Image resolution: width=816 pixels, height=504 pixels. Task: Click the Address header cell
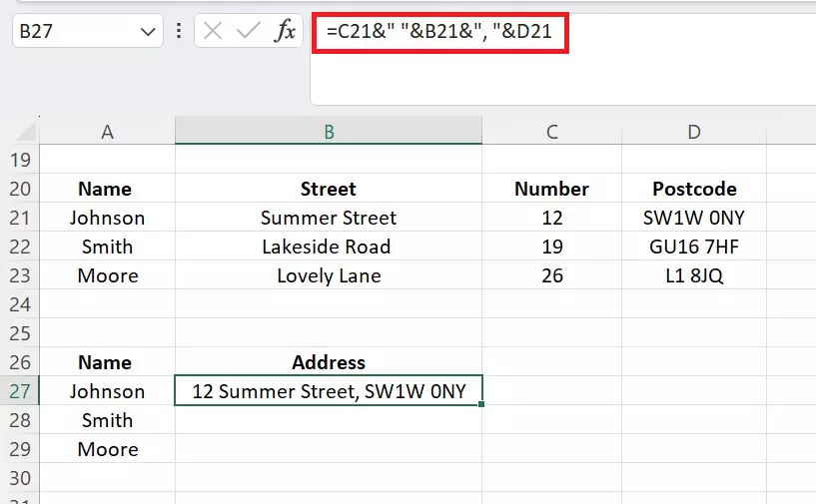point(329,362)
